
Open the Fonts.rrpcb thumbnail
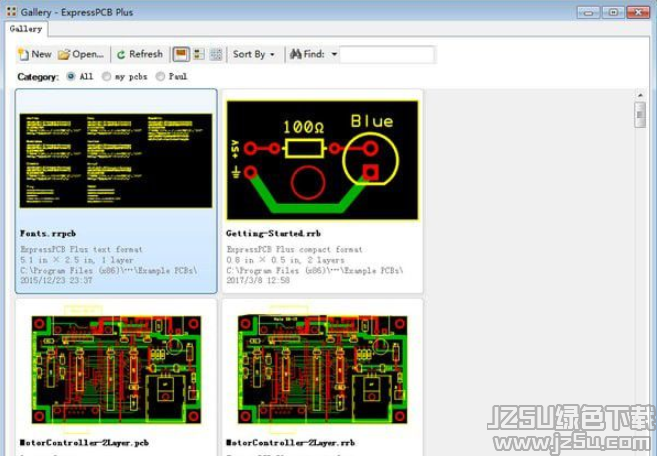pos(116,161)
